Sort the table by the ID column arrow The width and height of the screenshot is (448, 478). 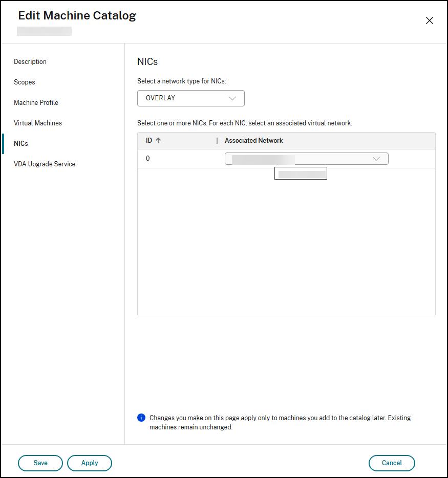click(158, 140)
